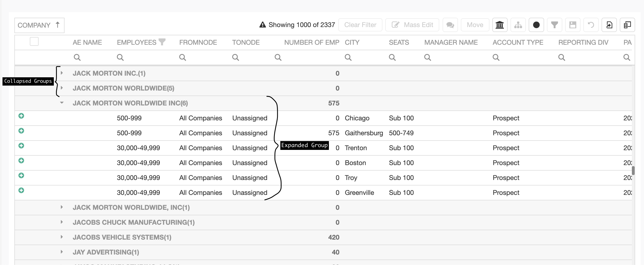Click the EMPLOYEES column filter funnel icon

pos(162,42)
